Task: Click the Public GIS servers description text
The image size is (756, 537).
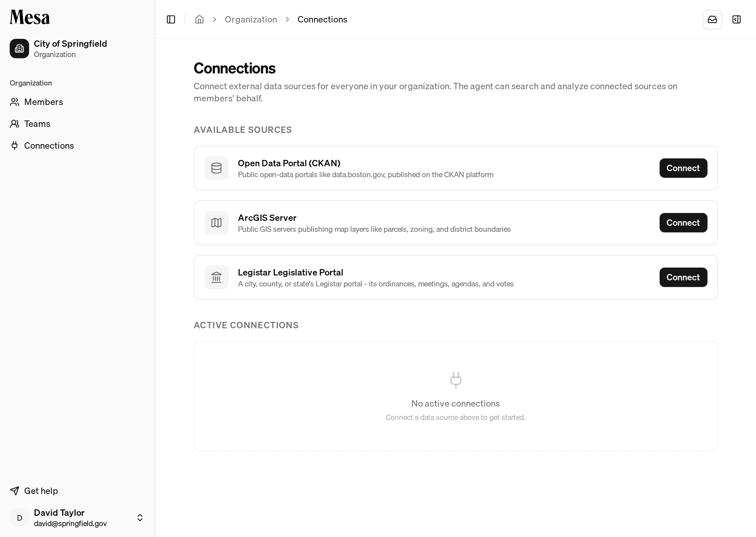Action: 374,229
